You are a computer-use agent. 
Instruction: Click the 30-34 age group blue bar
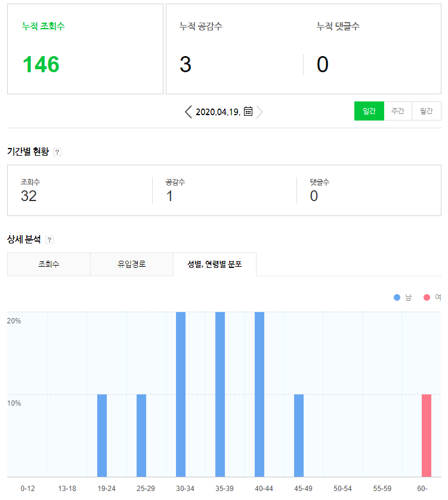[x=181, y=394]
